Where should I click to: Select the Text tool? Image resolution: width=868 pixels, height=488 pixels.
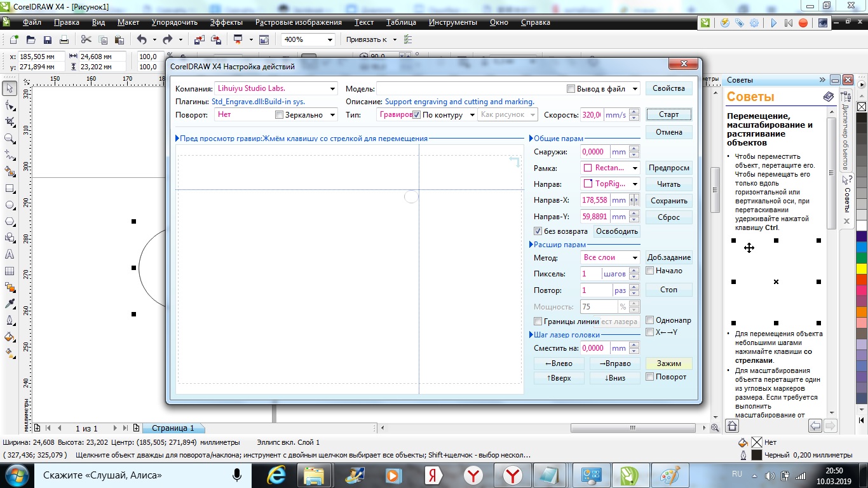coord(10,255)
